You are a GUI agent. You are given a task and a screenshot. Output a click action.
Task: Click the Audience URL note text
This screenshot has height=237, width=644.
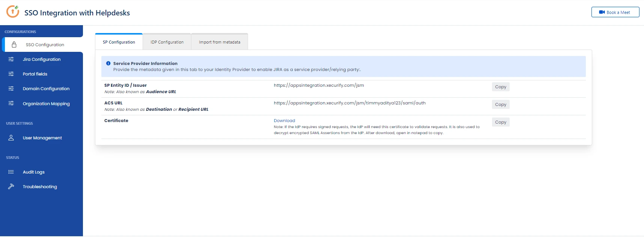140,92
